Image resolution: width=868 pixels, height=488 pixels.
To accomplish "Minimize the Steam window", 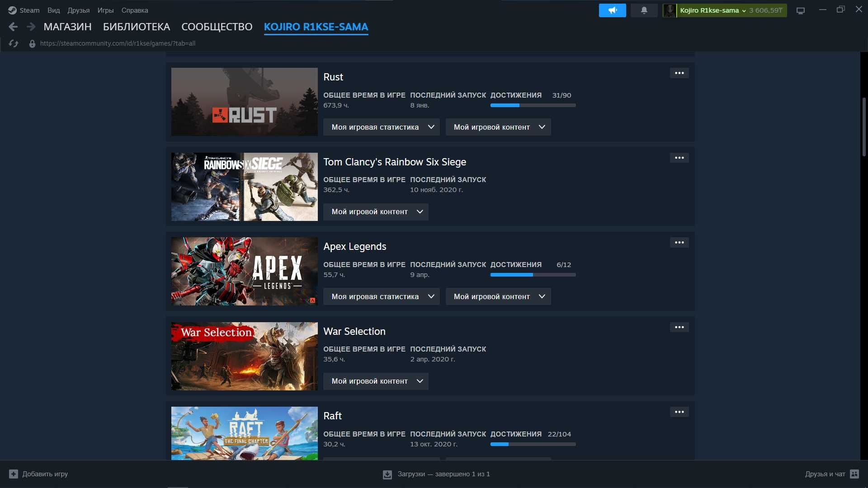I will pyautogui.click(x=823, y=9).
